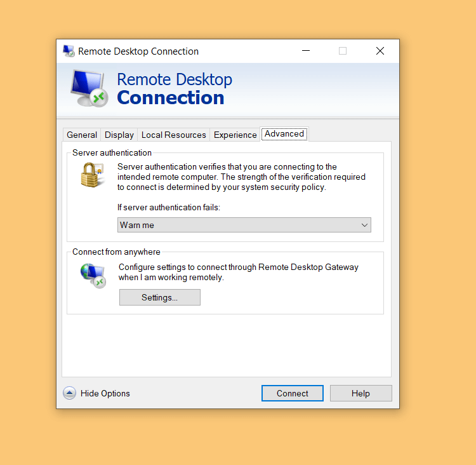Image resolution: width=476 pixels, height=465 pixels.
Task: Close the Remote Desktop Connection window
Action: (x=380, y=51)
